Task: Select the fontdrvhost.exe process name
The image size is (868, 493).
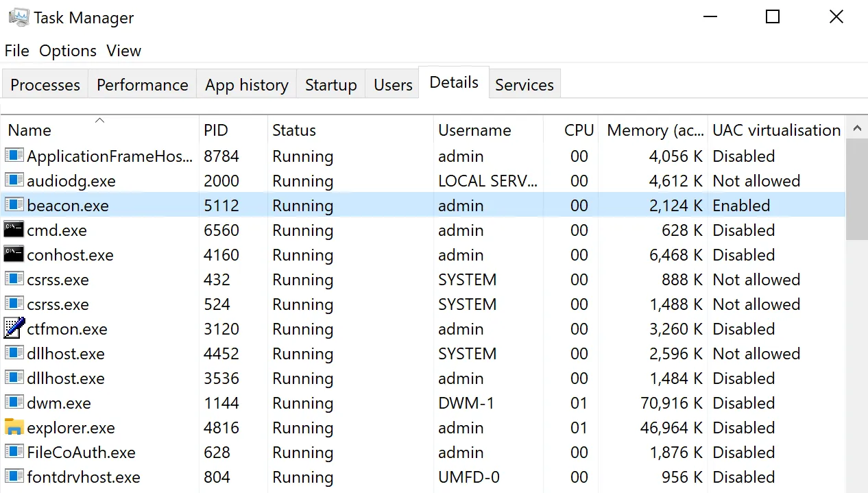Action: coord(84,477)
